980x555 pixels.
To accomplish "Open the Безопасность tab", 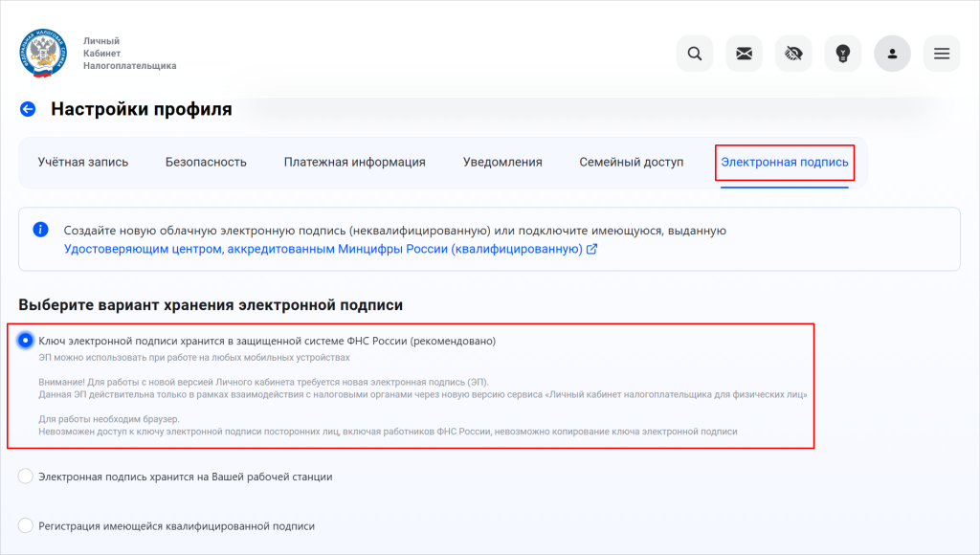I will [206, 163].
